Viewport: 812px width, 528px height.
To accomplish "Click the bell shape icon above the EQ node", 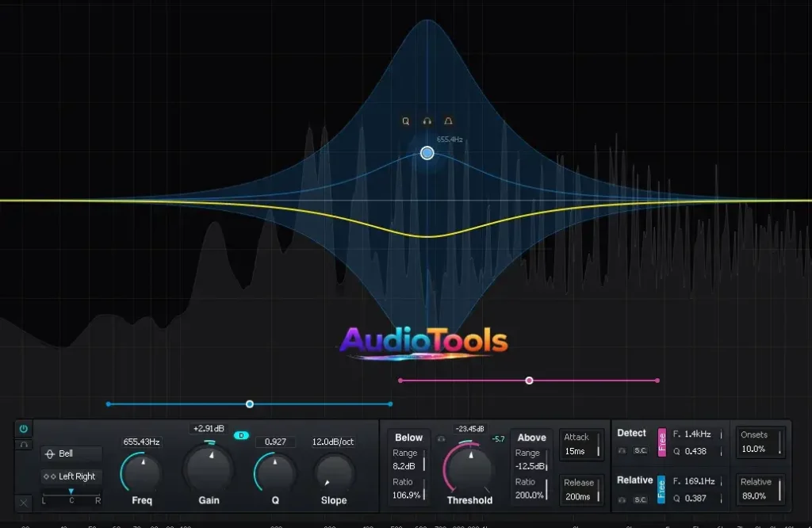I will pos(448,121).
